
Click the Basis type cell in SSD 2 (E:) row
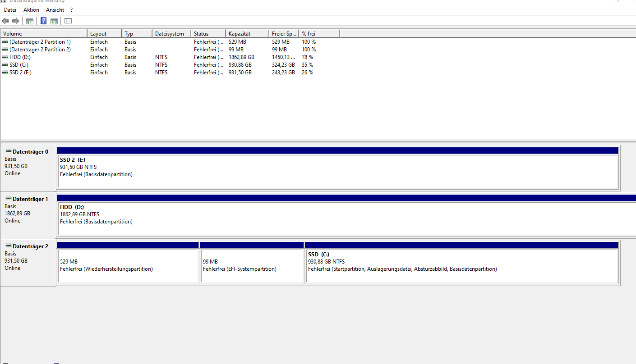[x=130, y=73]
